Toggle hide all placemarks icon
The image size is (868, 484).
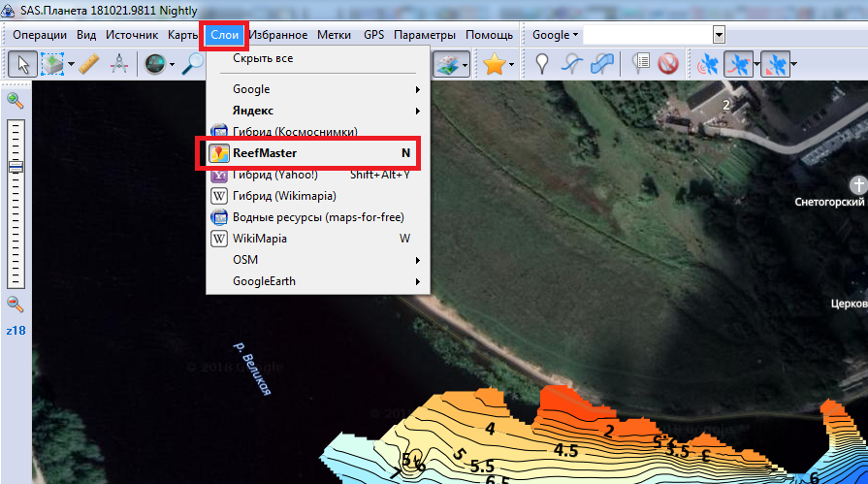click(666, 65)
